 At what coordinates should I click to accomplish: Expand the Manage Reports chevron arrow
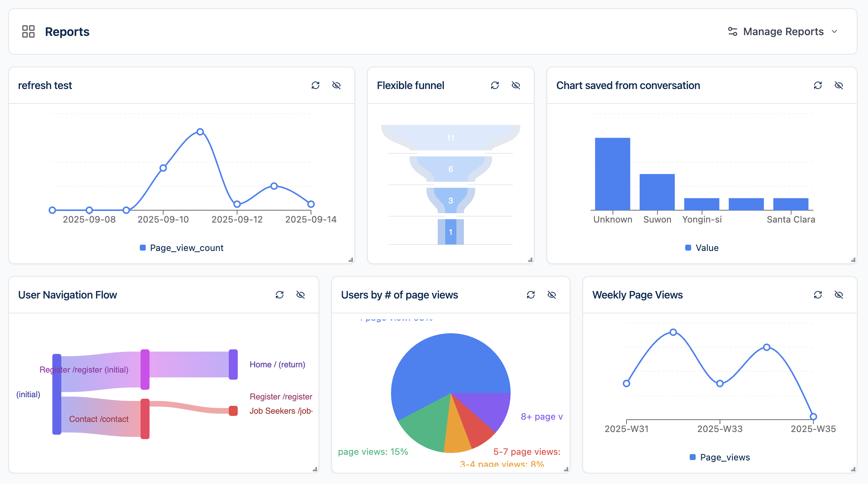coord(834,31)
